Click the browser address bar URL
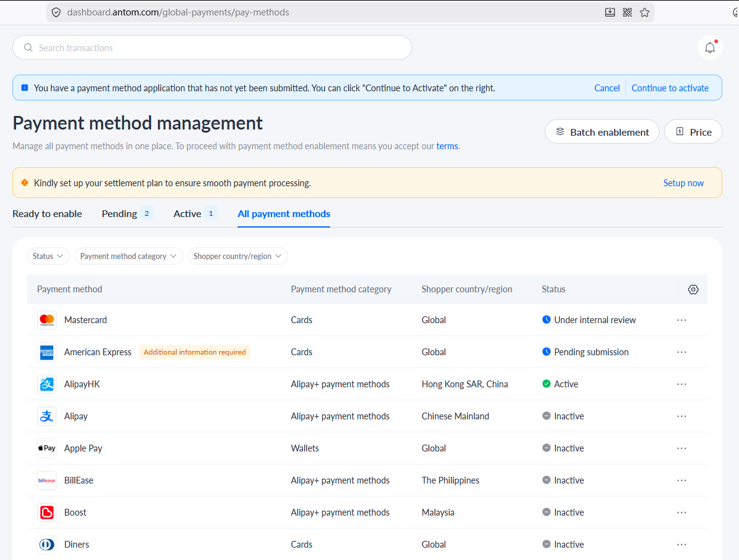The height and width of the screenshot is (560, 739). [178, 12]
